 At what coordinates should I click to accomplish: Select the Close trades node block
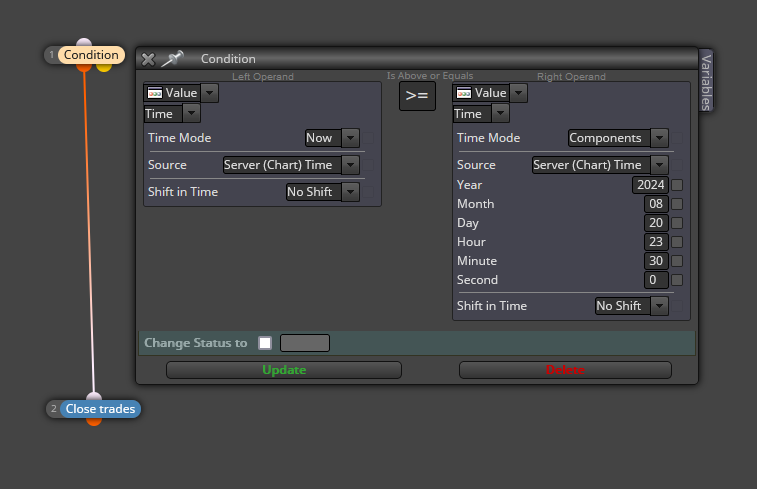(100, 409)
